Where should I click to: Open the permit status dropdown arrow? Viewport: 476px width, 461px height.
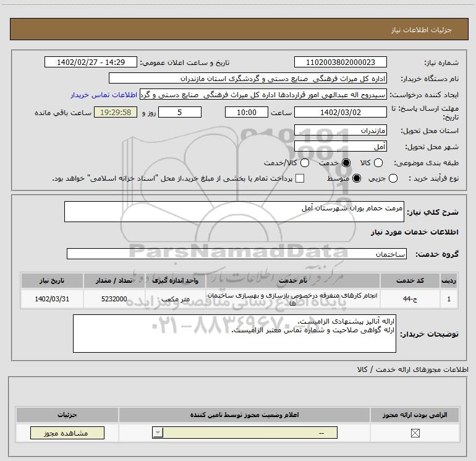pos(158,433)
